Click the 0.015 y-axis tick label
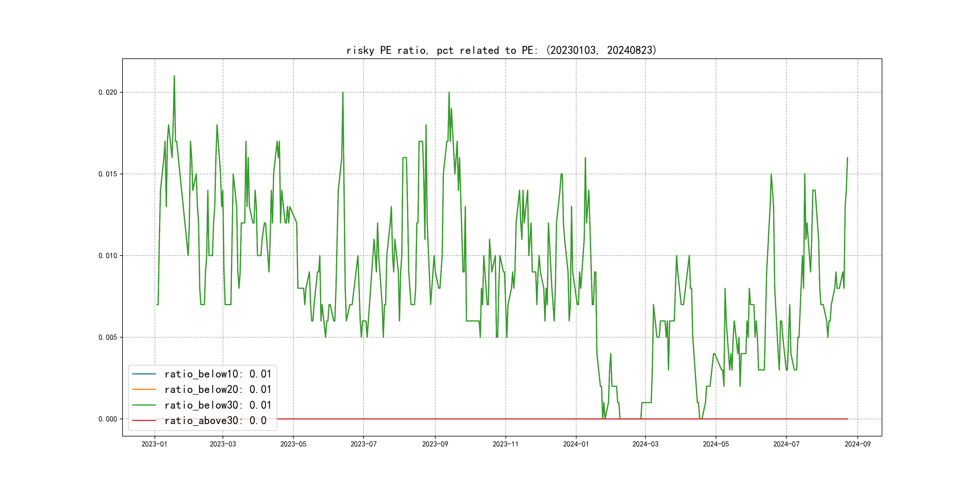The height and width of the screenshot is (490, 980). point(108,174)
